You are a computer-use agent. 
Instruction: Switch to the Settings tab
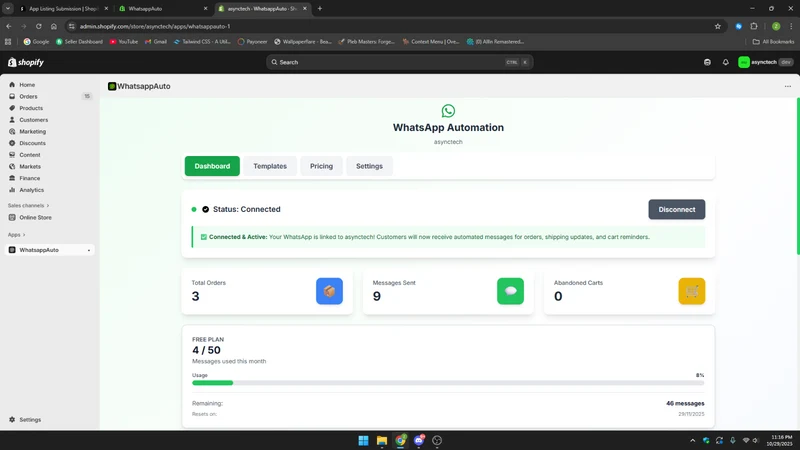(369, 166)
